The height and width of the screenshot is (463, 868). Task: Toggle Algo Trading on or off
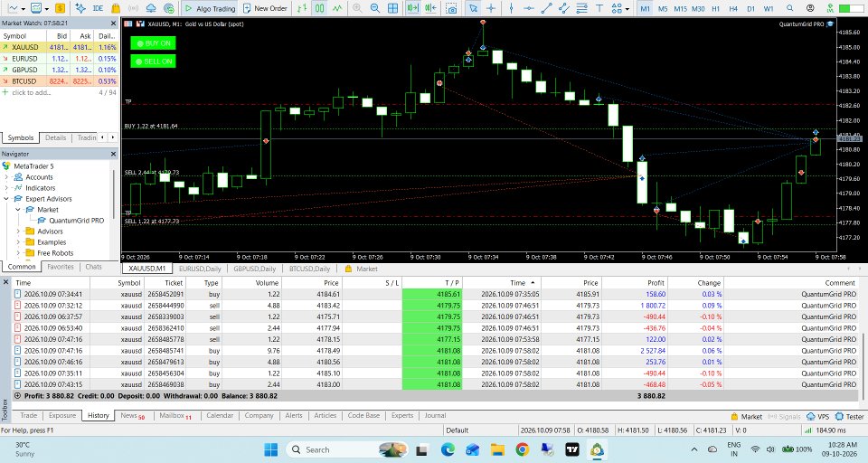tap(210, 8)
